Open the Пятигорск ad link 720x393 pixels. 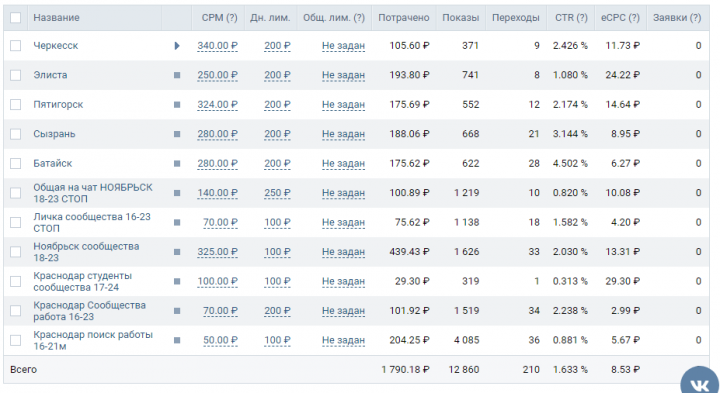click(58, 104)
